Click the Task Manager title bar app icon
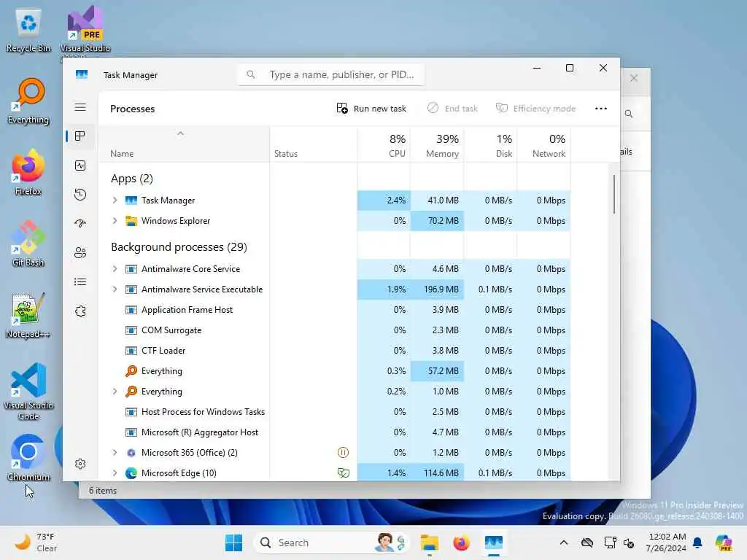 82,75
